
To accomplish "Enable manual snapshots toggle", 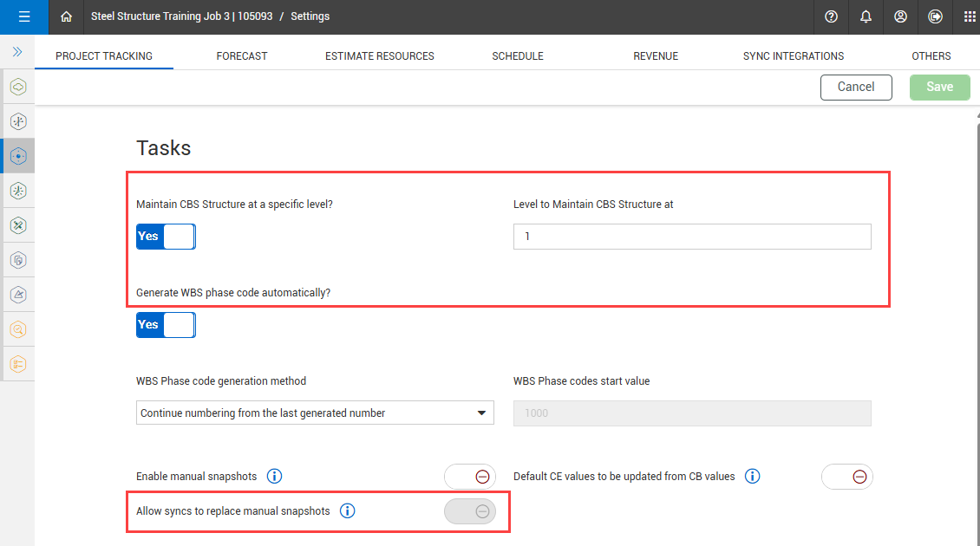I will click(x=470, y=477).
